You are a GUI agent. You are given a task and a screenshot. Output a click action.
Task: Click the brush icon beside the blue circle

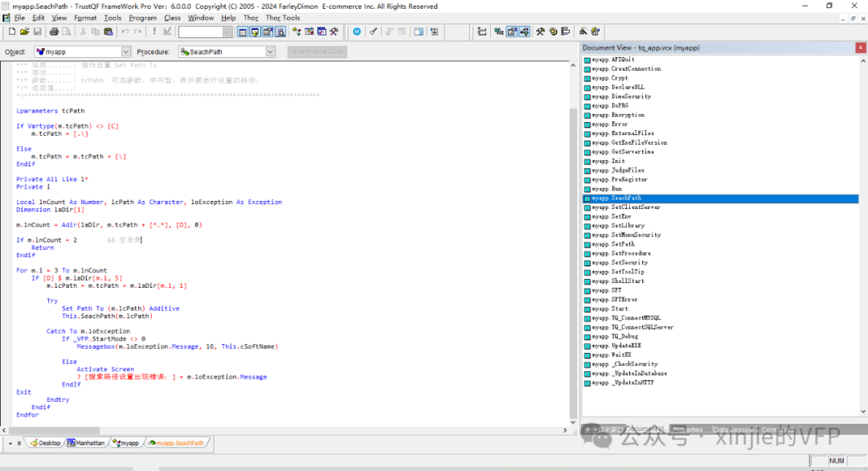tap(374, 32)
